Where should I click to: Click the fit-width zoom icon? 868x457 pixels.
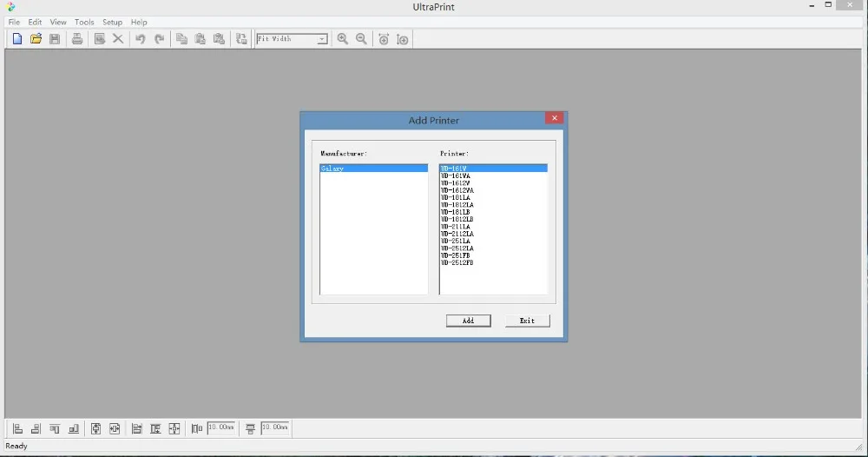tap(384, 39)
